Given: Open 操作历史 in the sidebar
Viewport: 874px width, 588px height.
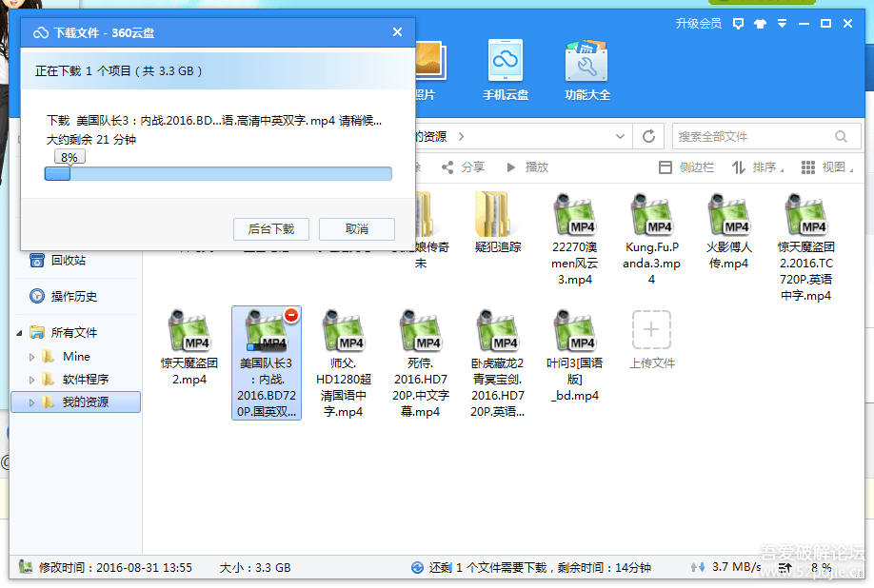Looking at the screenshot, I should [x=64, y=296].
